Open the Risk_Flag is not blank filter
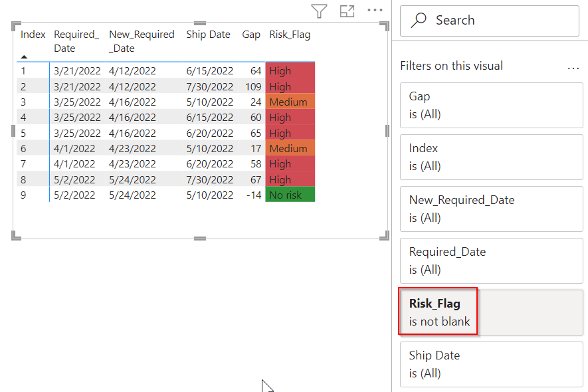 491,312
